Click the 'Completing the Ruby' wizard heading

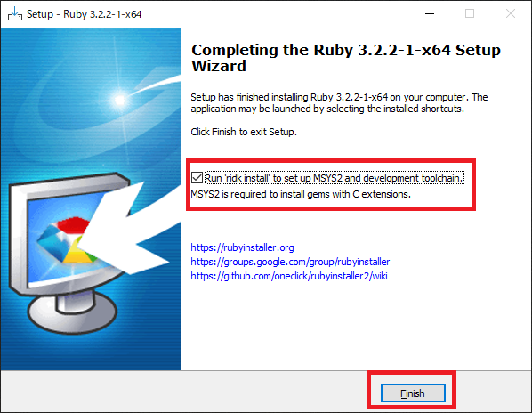click(346, 58)
